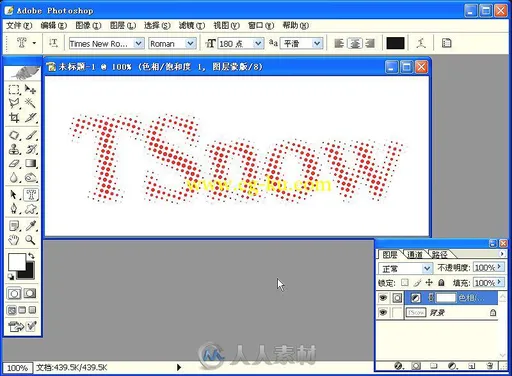This screenshot has width=512, height=376.
Task: Select the Custom Shape tool
Action: click(x=31, y=209)
